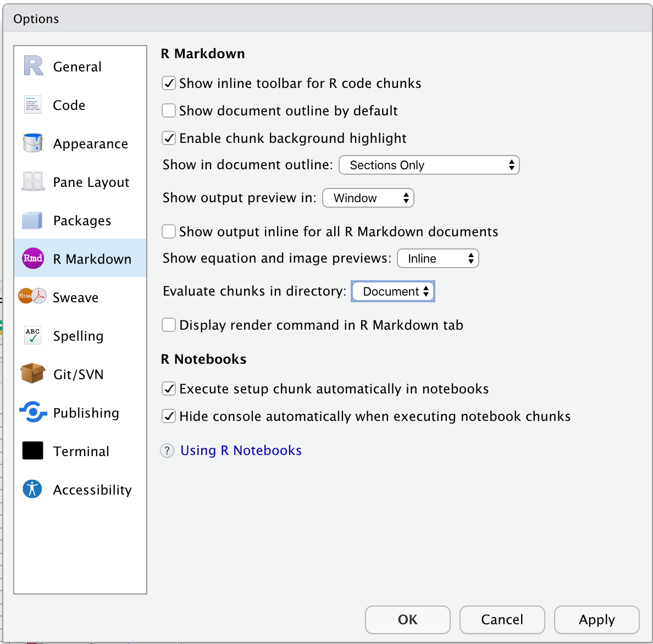
Task: Open the General options section
Action: point(80,66)
